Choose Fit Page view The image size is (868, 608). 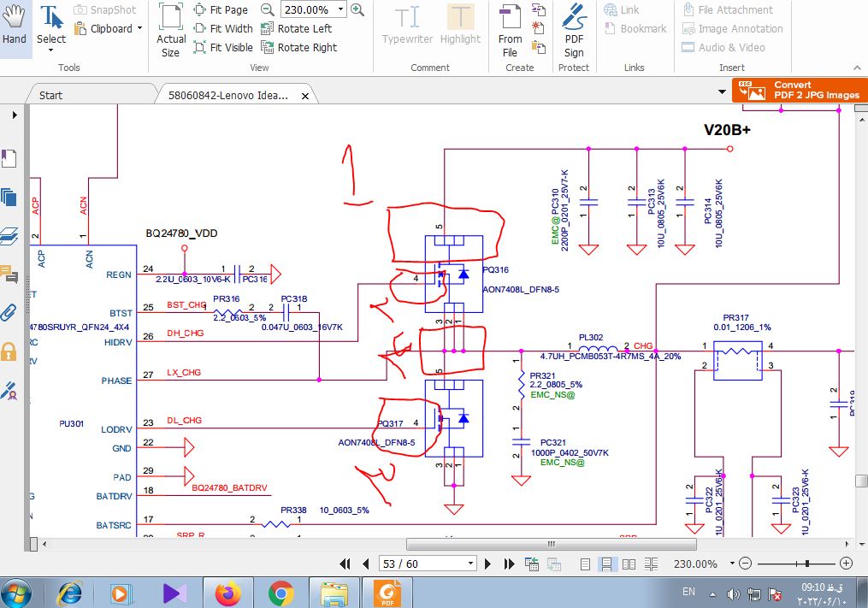click(x=221, y=10)
